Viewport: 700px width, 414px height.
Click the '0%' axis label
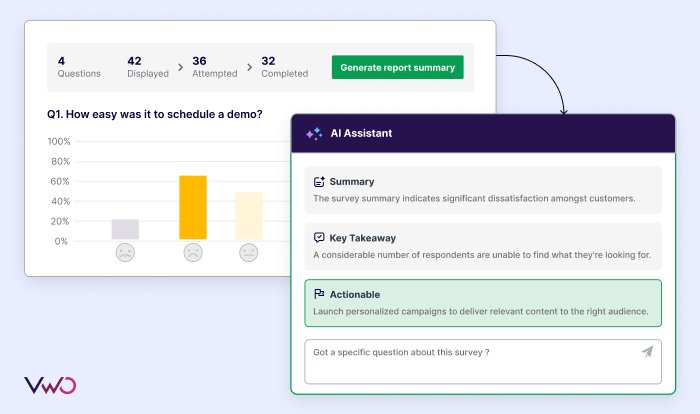coord(61,241)
